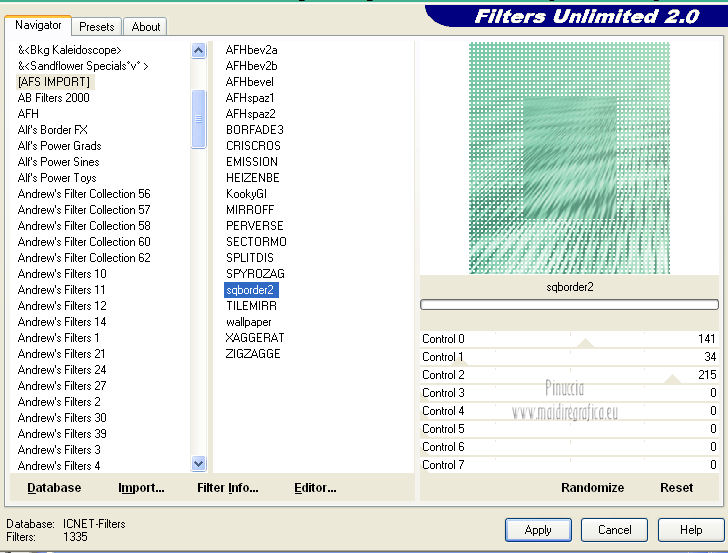
Task: Randomize the filter controls
Action: tap(592, 488)
